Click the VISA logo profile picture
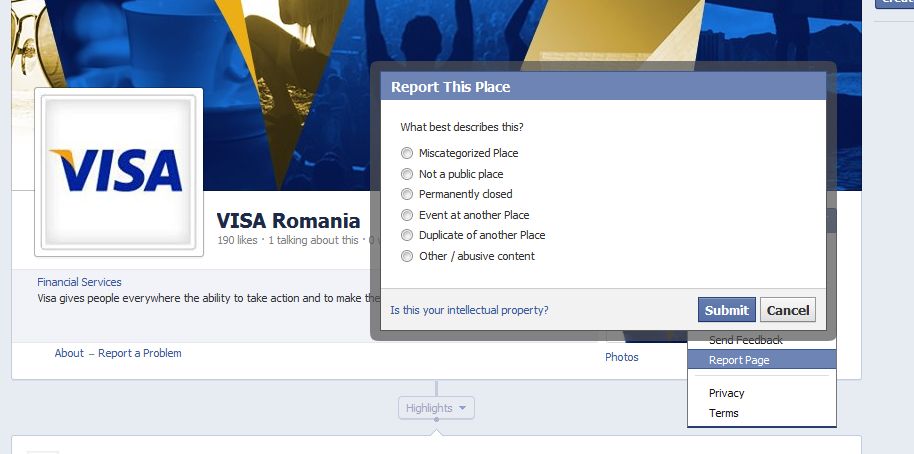 [119, 171]
